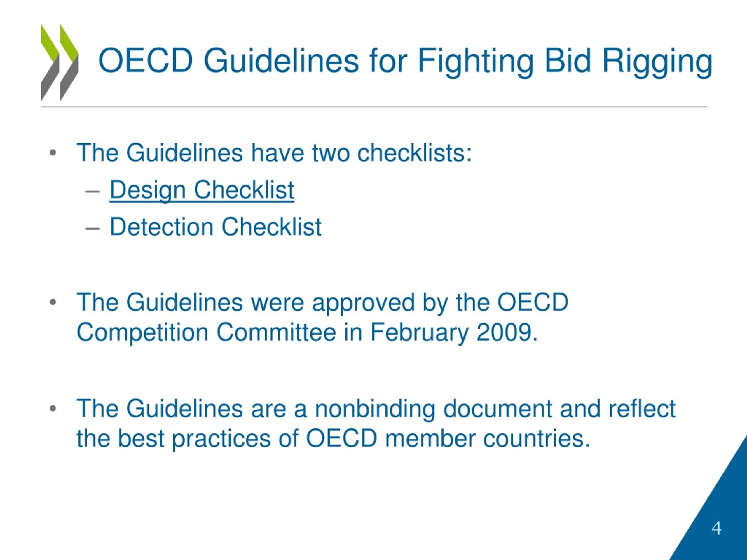Click the OECD green chevron logo

60,62
